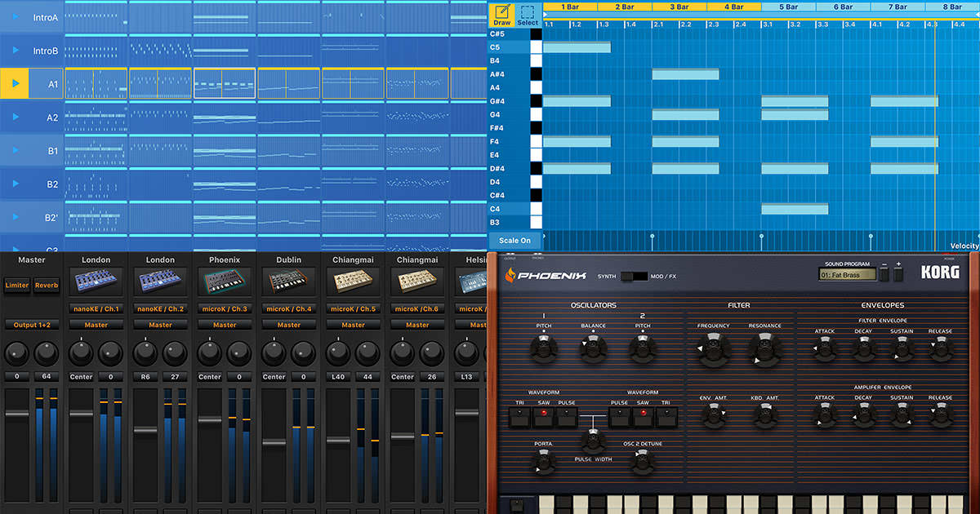Image resolution: width=980 pixels, height=514 pixels.
Task: Play the B1 scene
Action: coord(15,151)
